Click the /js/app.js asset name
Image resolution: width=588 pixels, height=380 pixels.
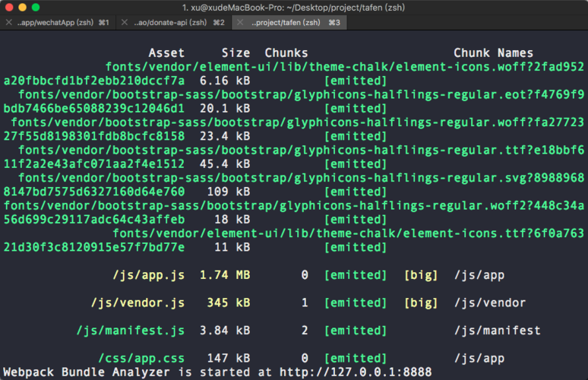148,275
